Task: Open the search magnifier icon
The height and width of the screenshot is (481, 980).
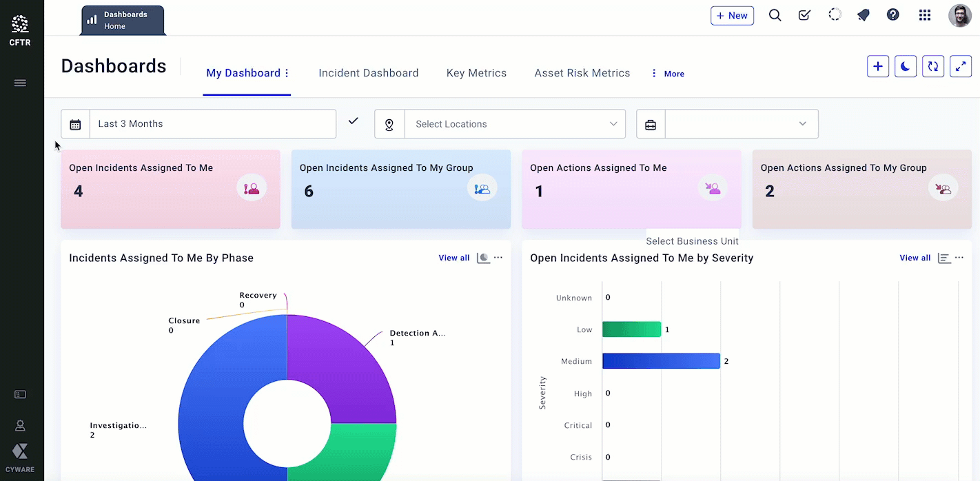Action: pyautogui.click(x=775, y=15)
